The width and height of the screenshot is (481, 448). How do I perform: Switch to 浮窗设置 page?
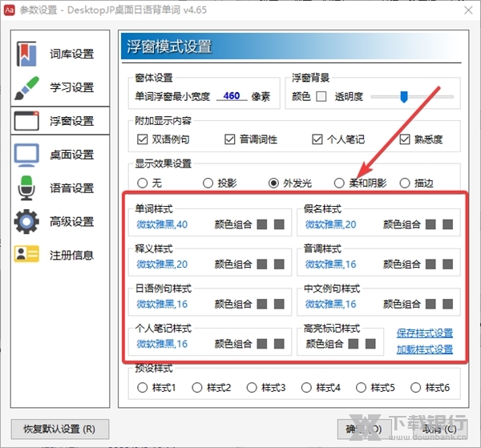coord(60,121)
